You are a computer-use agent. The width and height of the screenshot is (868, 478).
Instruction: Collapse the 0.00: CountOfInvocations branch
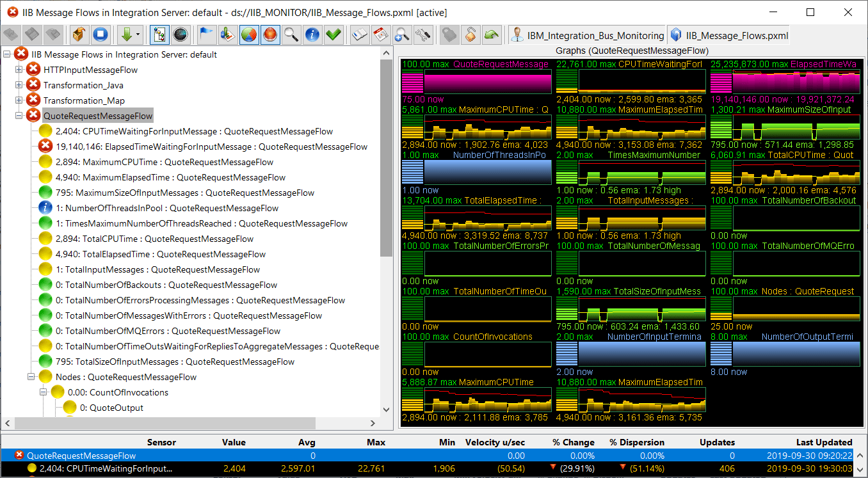point(43,392)
